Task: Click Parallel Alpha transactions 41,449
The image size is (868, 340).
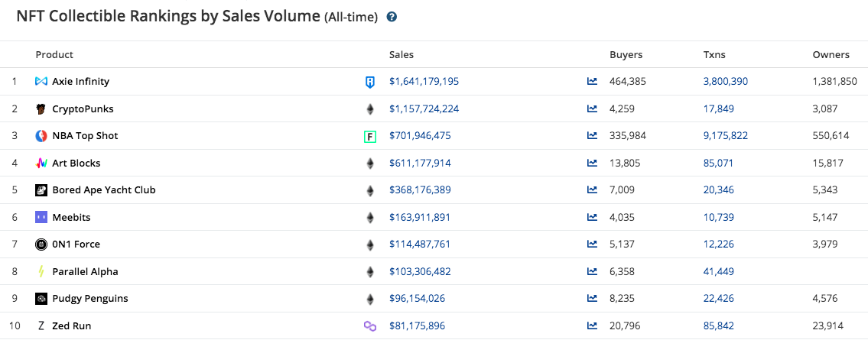Action: tap(719, 271)
